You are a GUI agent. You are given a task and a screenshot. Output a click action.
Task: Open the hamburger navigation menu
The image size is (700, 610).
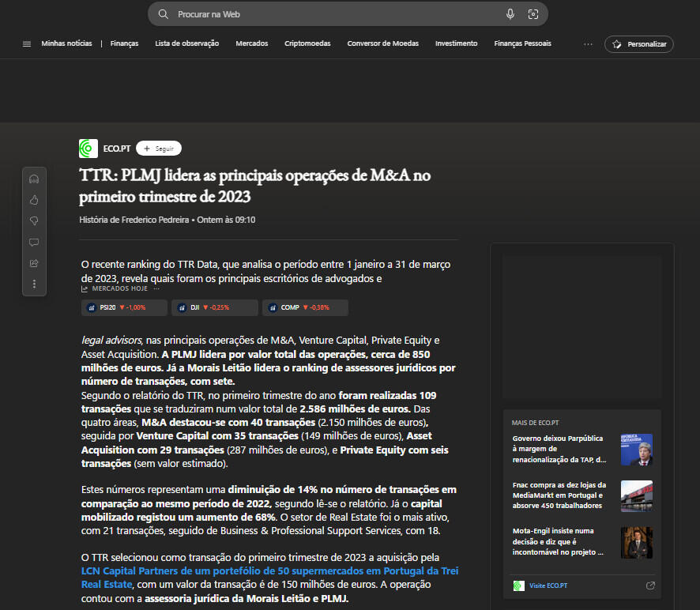click(27, 44)
